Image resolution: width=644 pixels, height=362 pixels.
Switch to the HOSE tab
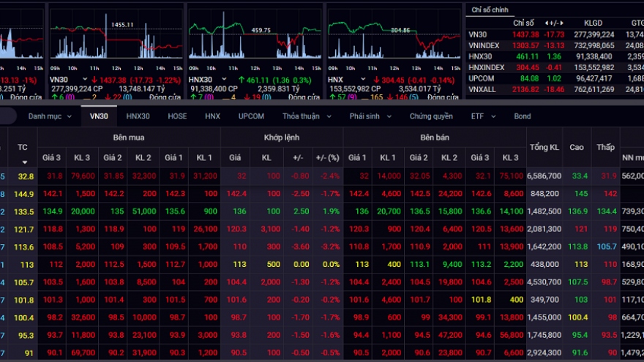(177, 116)
